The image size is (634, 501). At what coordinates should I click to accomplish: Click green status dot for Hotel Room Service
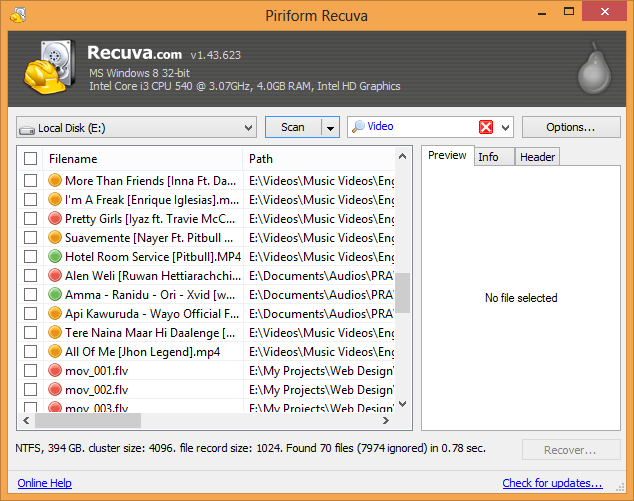(55, 256)
